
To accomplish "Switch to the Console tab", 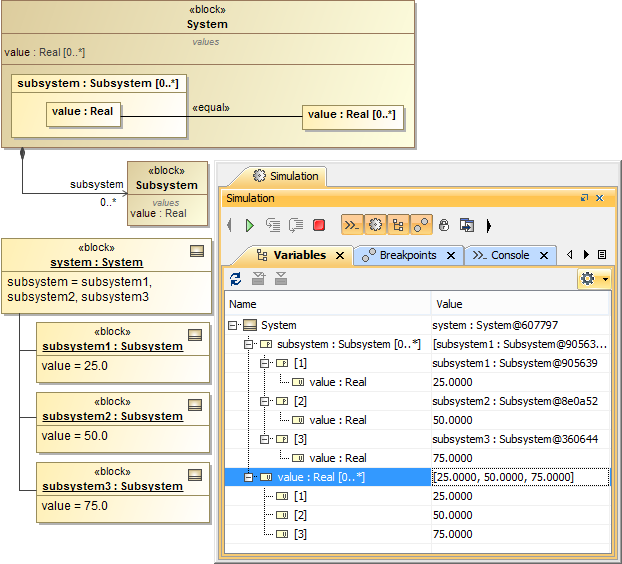I will pyautogui.click(x=510, y=255).
